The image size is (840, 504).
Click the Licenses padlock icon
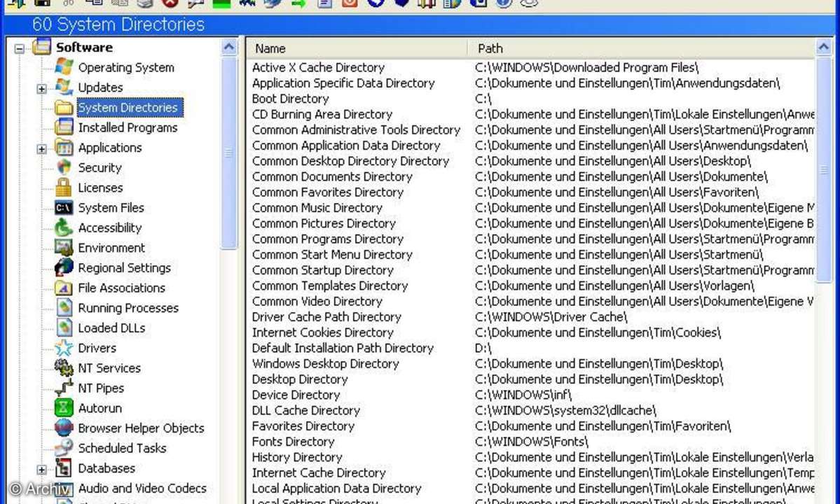tap(64, 188)
